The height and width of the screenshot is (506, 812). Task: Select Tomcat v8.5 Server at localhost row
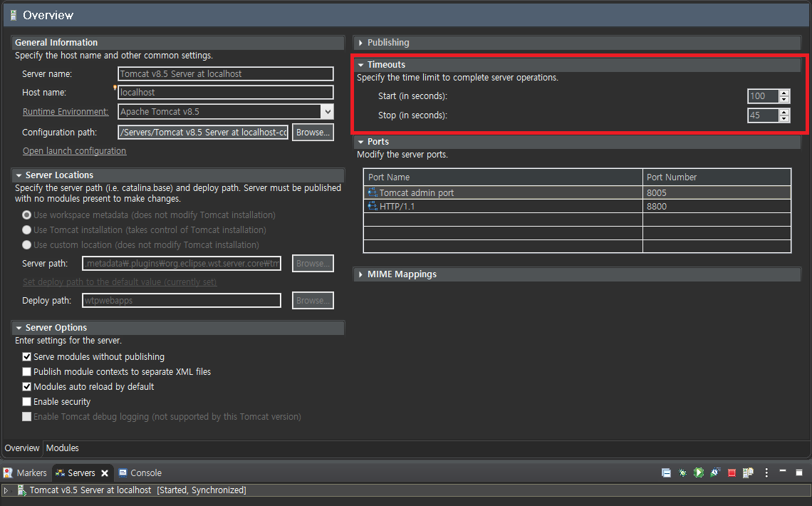pos(405,490)
